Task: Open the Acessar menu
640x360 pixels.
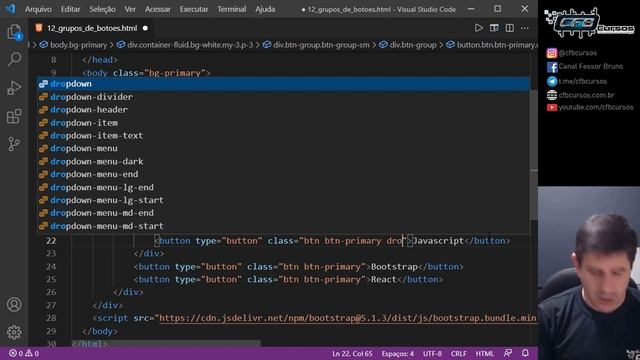Action: [x=158, y=9]
